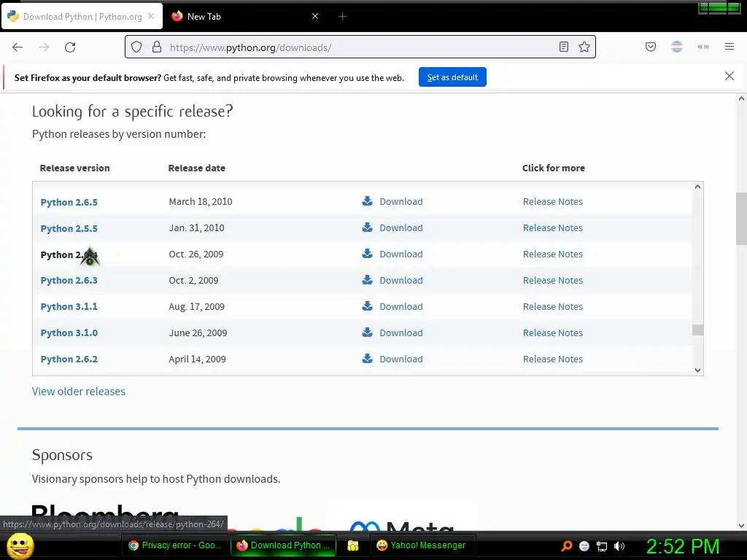Click releases list scroll up arrow
747x560 pixels.
click(x=697, y=187)
